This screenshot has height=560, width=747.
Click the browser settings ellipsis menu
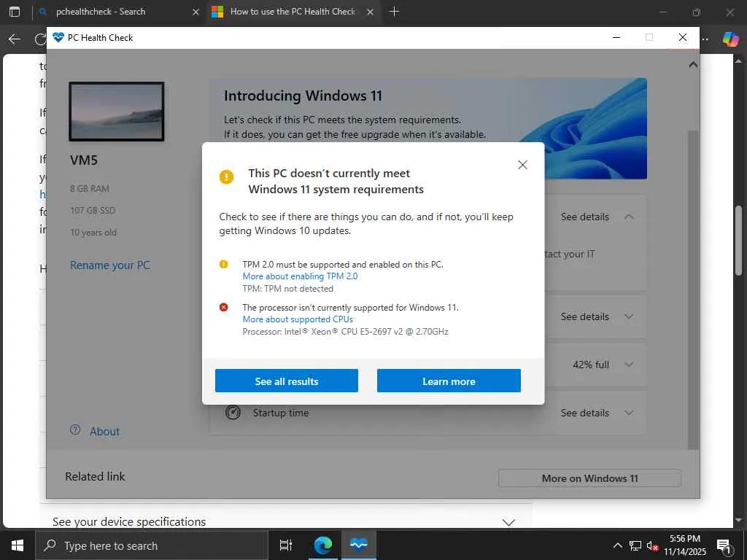click(x=705, y=39)
